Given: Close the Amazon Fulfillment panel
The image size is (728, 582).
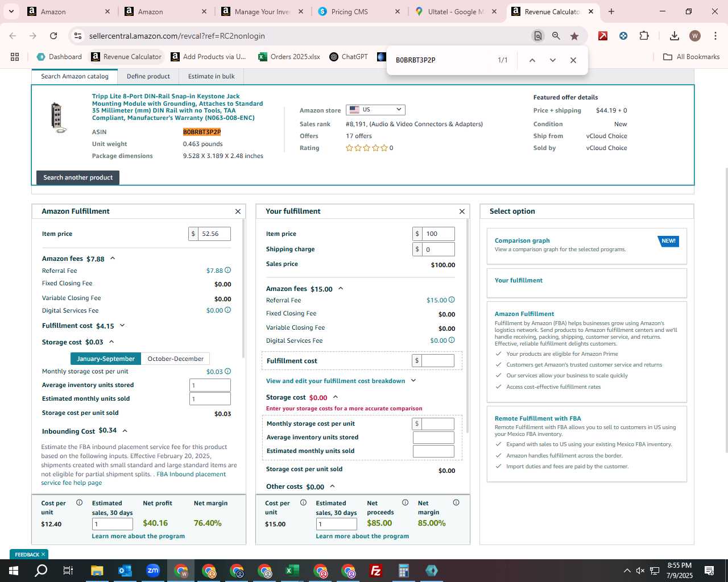Looking at the screenshot, I should (x=238, y=211).
